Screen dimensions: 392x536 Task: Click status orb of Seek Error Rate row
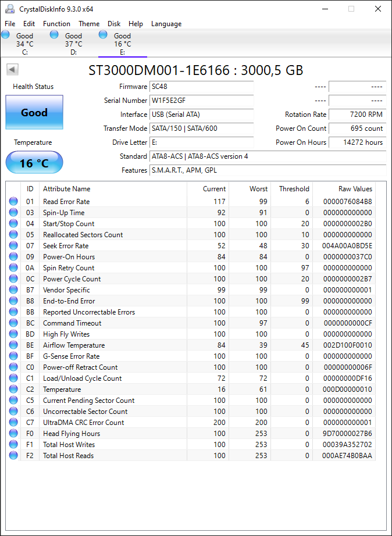pyautogui.click(x=13, y=245)
